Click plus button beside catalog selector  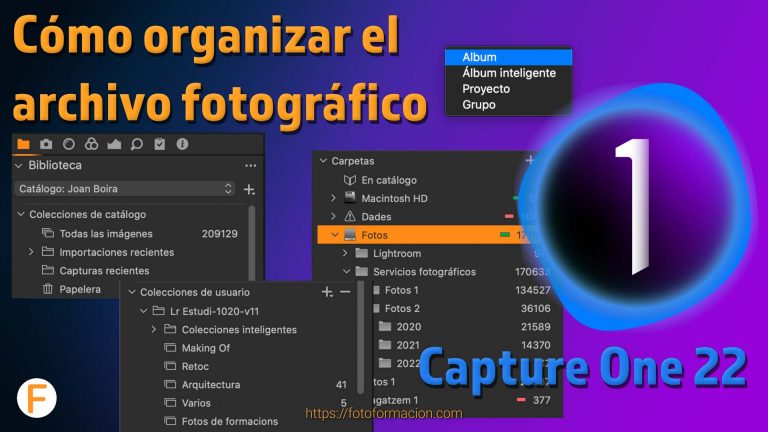coord(249,189)
